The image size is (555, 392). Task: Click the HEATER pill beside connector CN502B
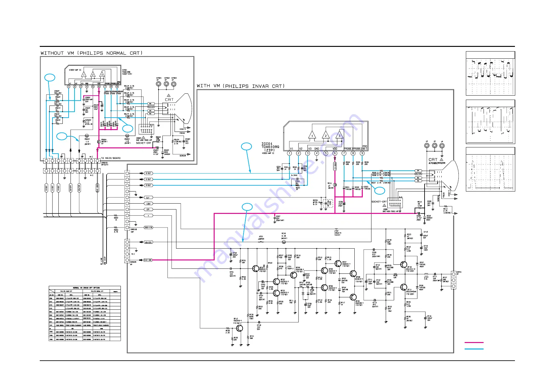pyautogui.click(x=148, y=242)
